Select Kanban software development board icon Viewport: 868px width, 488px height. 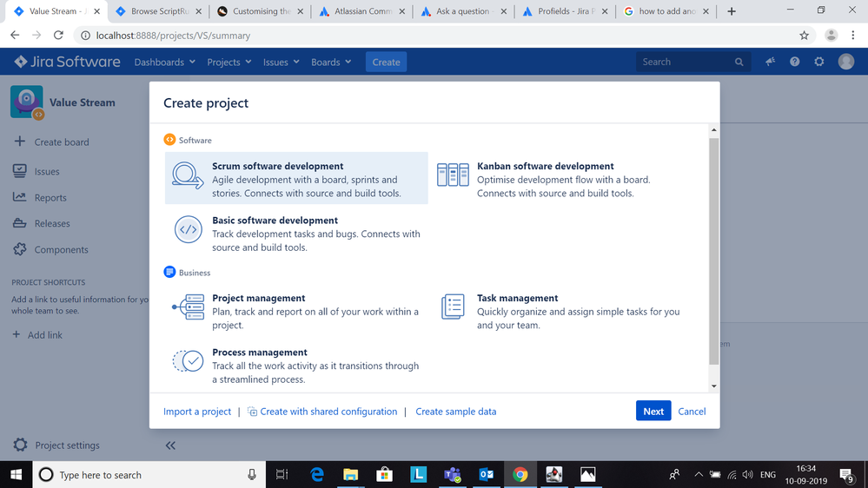click(x=453, y=175)
